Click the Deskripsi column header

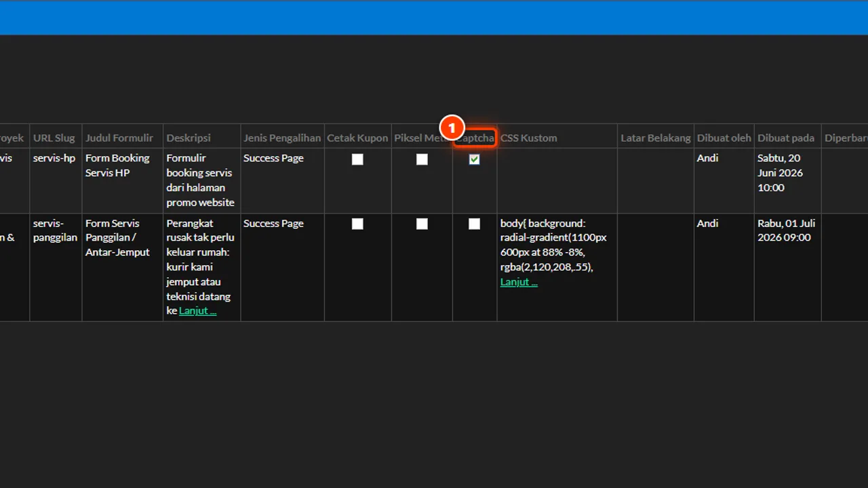(x=189, y=138)
